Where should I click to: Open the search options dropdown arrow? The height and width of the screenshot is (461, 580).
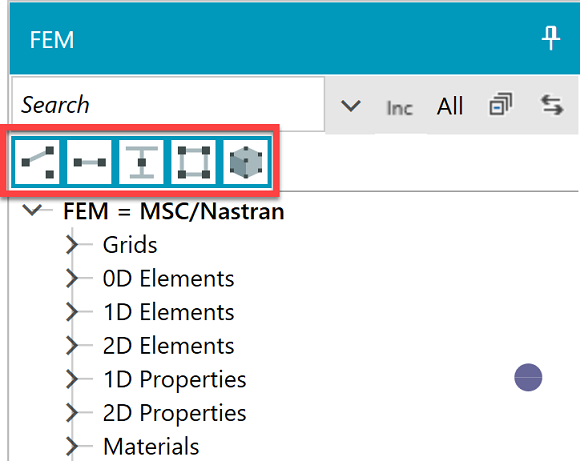click(x=351, y=106)
